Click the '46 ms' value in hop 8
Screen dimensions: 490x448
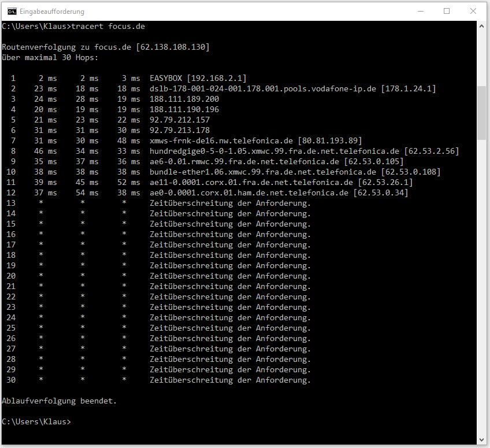click(x=46, y=151)
